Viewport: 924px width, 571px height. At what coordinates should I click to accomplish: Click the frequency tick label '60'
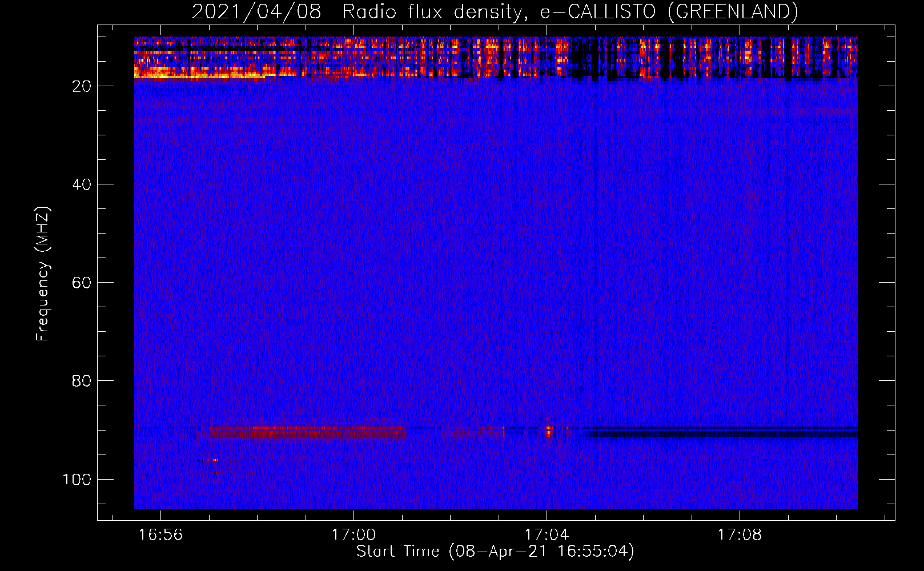[82, 283]
